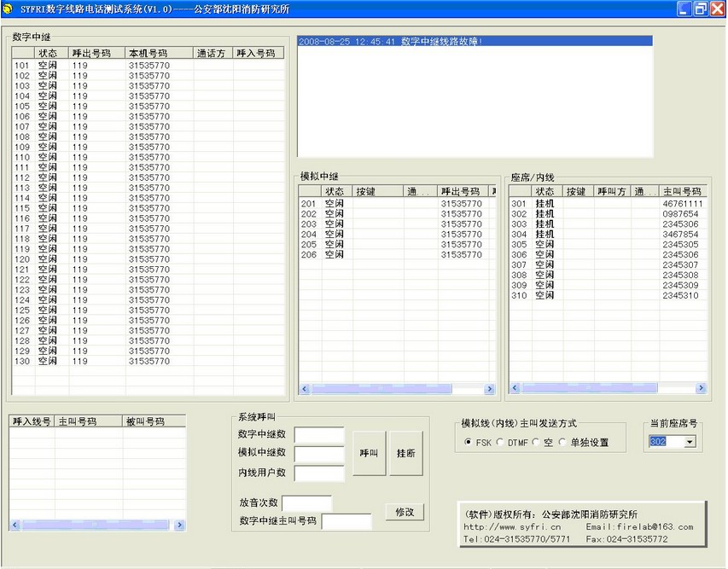Image resolution: width=728 pixels, height=569 pixels.
Task: Focus the 放音次数 input field
Action: [x=307, y=503]
